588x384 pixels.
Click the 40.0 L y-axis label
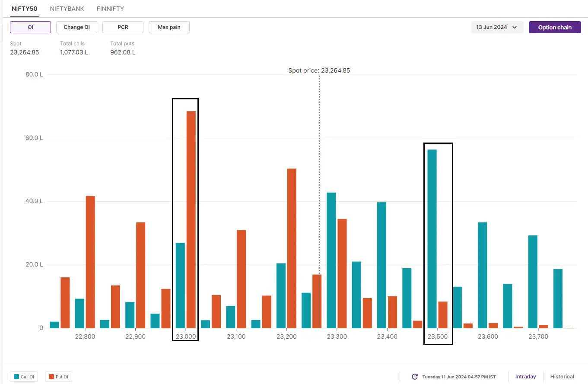click(x=35, y=201)
